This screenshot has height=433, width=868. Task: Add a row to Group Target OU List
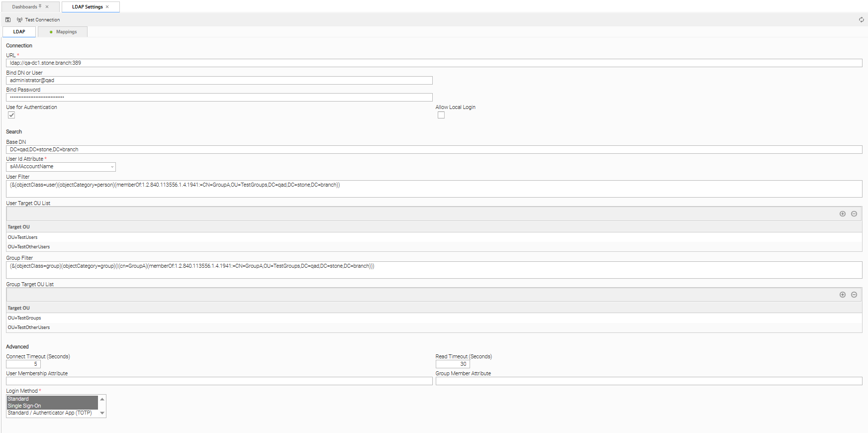[x=843, y=295]
